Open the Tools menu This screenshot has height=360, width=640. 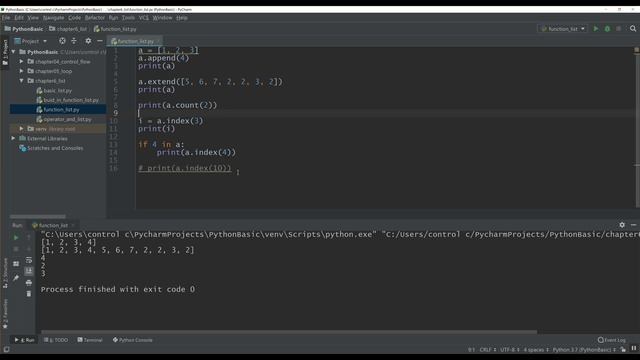pyautogui.click(x=128, y=18)
